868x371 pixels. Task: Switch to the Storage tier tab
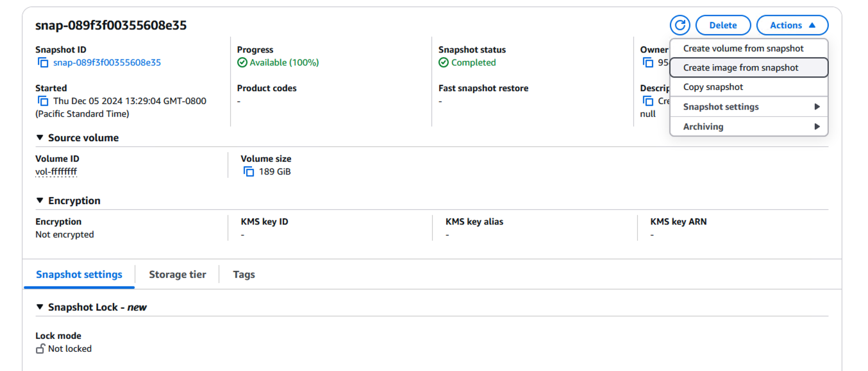pos(178,274)
